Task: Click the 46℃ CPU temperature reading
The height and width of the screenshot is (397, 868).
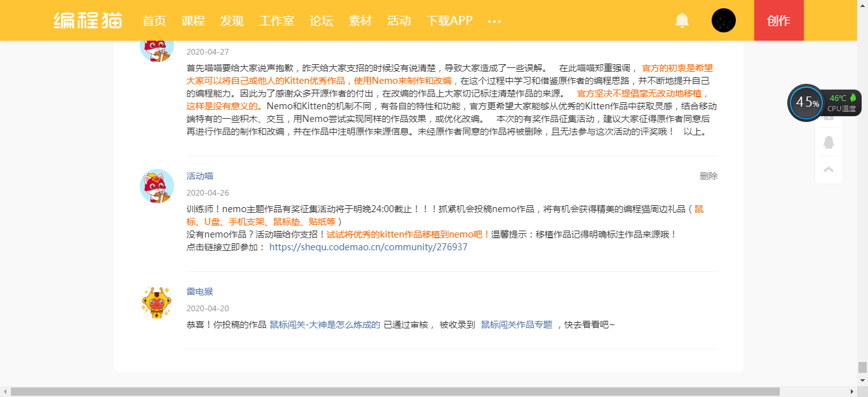Action: tap(838, 98)
